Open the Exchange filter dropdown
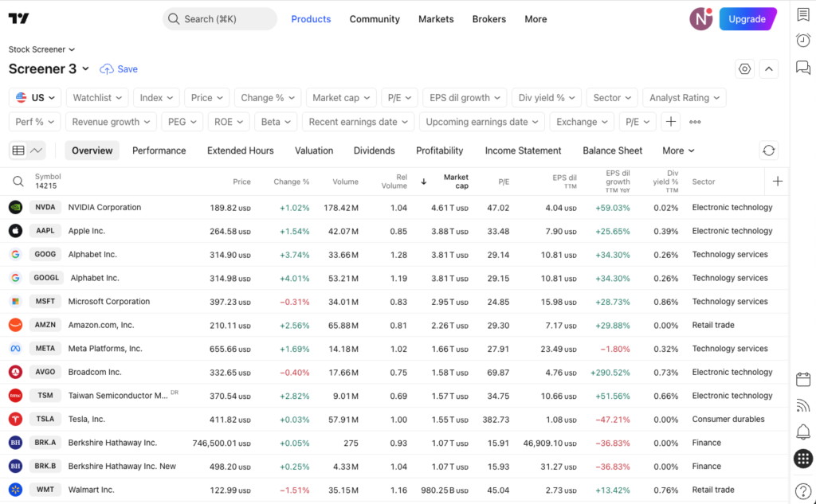The height and width of the screenshot is (504, 816). pos(582,122)
